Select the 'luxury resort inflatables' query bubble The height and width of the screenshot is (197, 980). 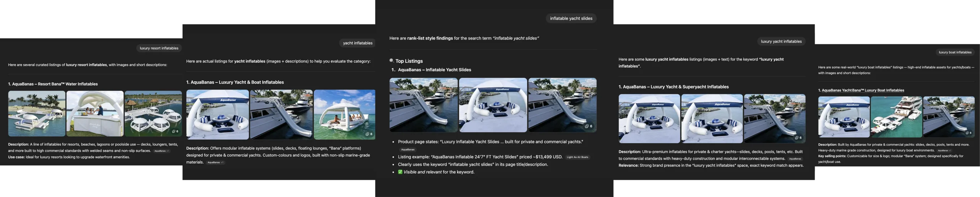(x=159, y=48)
